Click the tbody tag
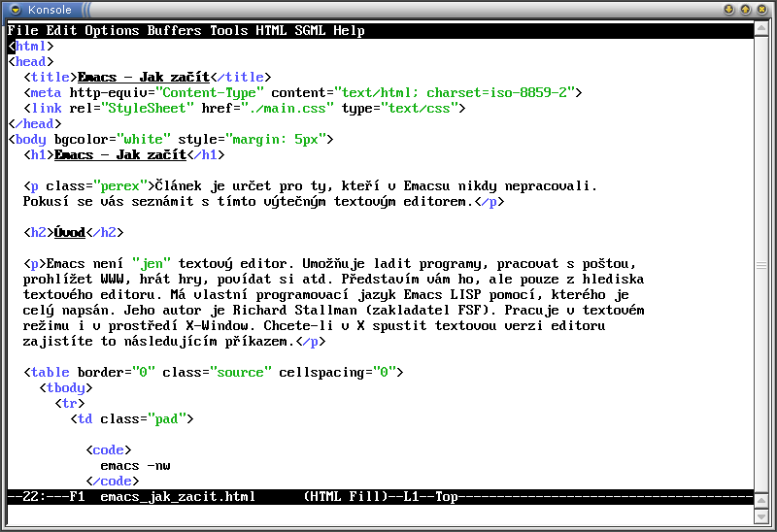Viewport: 777px width, 532px height. [x=65, y=388]
